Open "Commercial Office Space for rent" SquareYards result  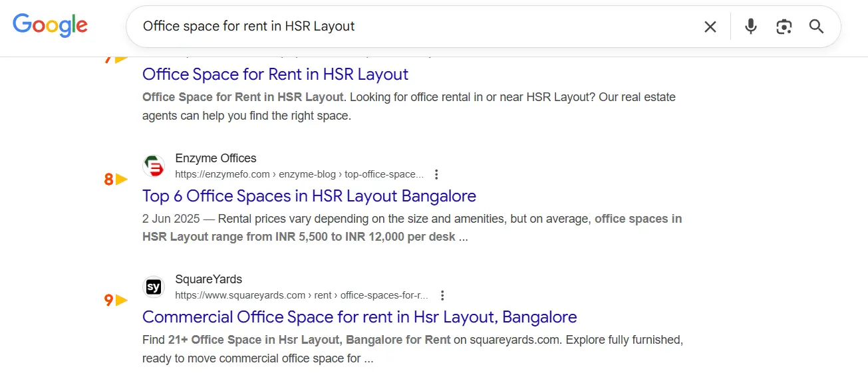pyautogui.click(x=359, y=317)
